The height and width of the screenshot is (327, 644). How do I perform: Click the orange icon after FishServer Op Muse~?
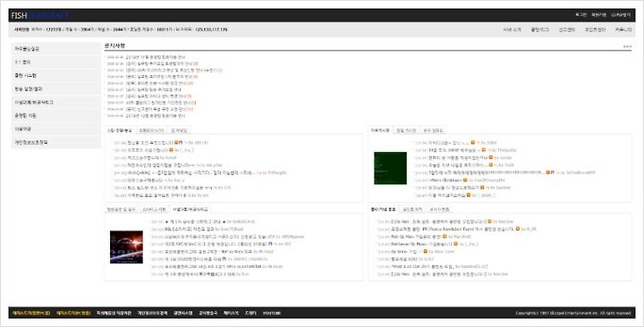click(x=455, y=244)
